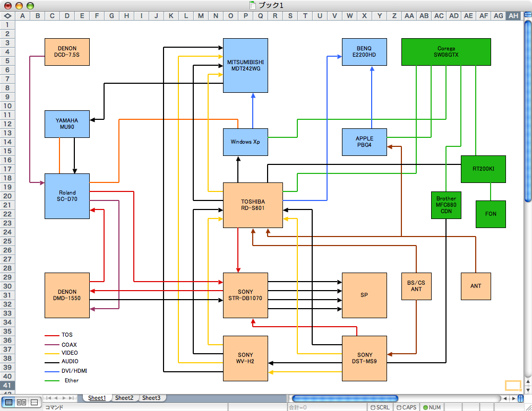Open the Sheet1 tab

click(97, 398)
